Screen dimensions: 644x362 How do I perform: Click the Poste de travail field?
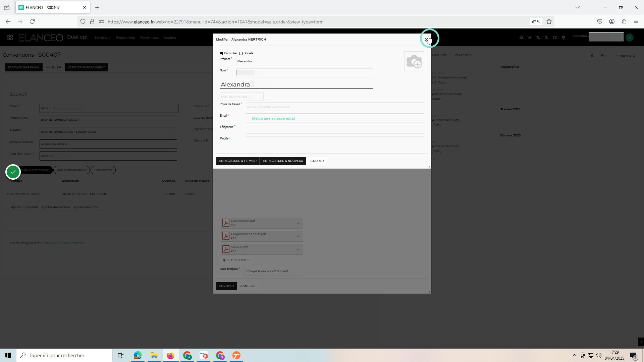coord(335,107)
